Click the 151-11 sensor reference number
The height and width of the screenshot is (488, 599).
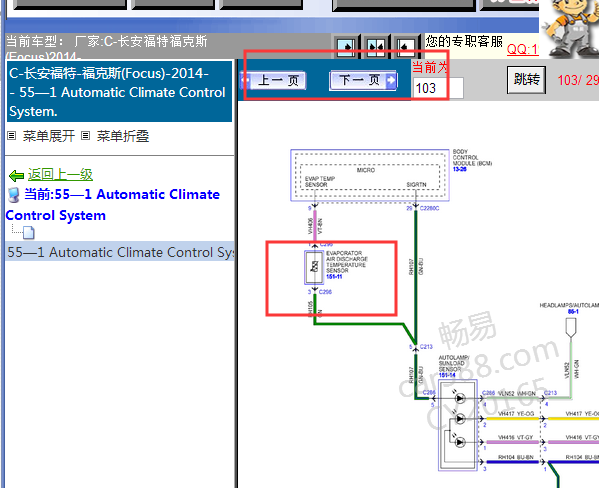point(334,276)
